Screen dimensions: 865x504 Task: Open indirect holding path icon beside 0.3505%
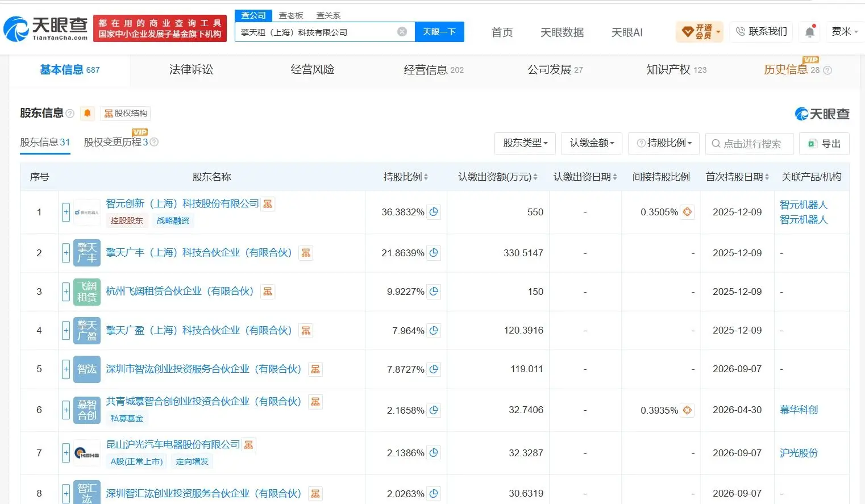(687, 212)
